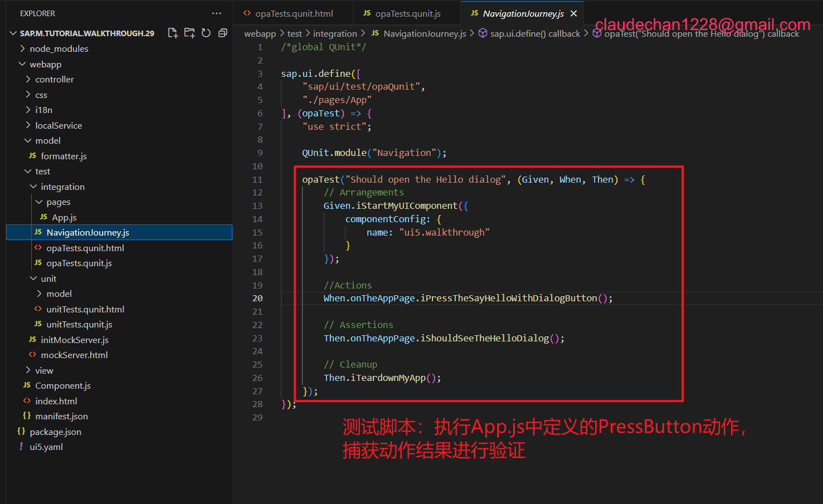Expand the view folder
Image resolution: width=823 pixels, height=504 pixels.
tap(44, 370)
